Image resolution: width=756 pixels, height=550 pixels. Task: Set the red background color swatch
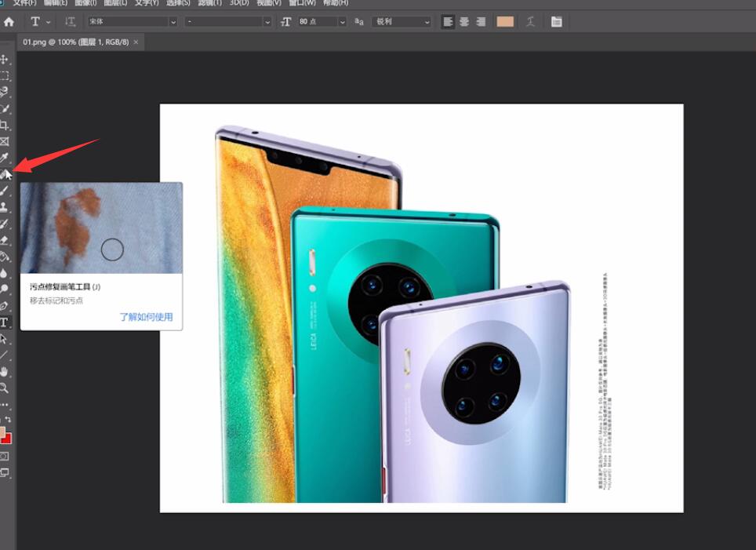pyautogui.click(x=7, y=439)
